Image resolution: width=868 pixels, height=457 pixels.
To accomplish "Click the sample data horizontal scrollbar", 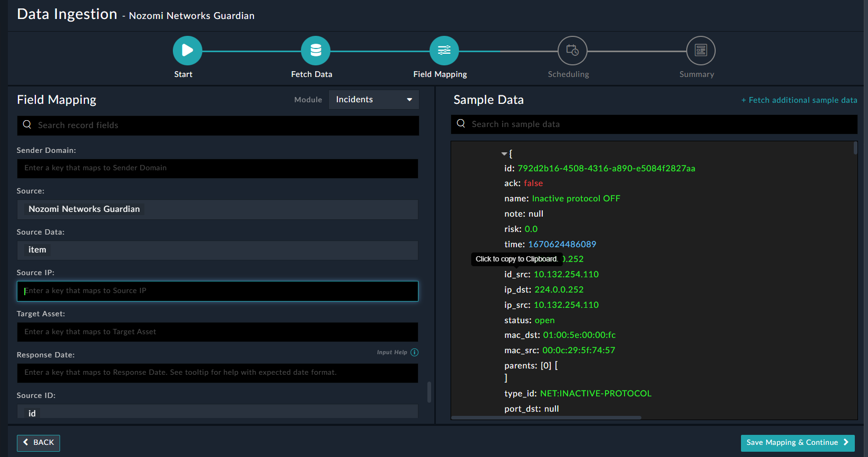I will click(x=546, y=417).
